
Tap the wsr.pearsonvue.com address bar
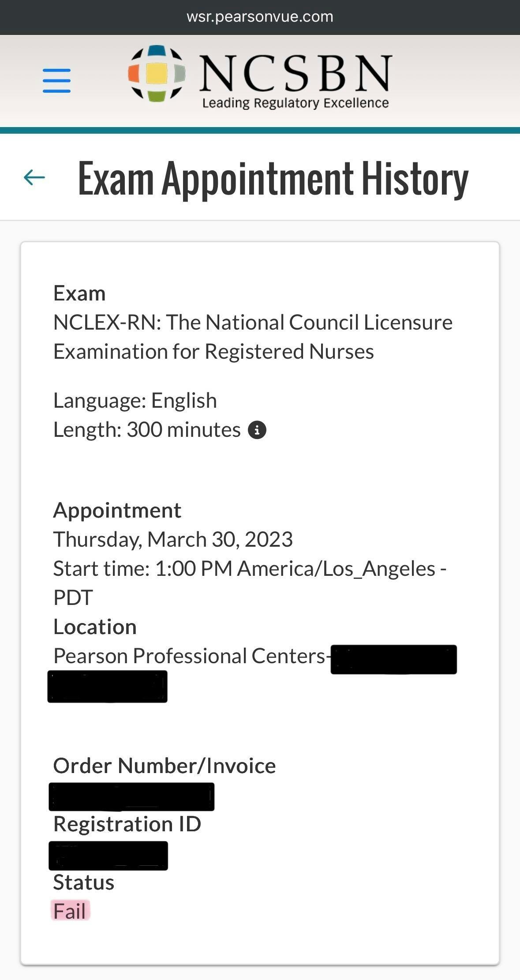[260, 17]
